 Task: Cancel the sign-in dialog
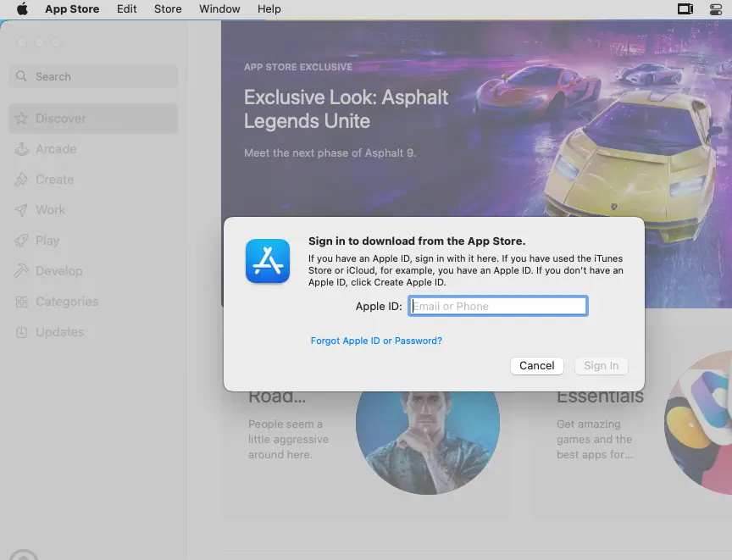(x=537, y=365)
